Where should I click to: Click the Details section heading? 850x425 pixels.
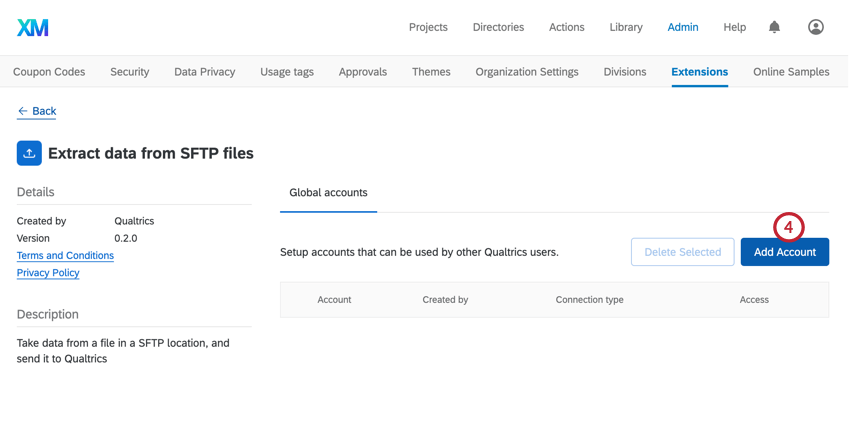pyautogui.click(x=35, y=192)
